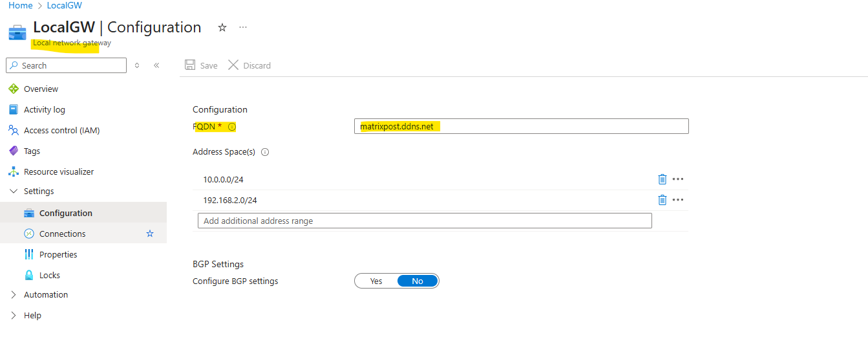Delete the 192.168.2.0/24 address space
Screen dimensions: 868x361
[662, 200]
